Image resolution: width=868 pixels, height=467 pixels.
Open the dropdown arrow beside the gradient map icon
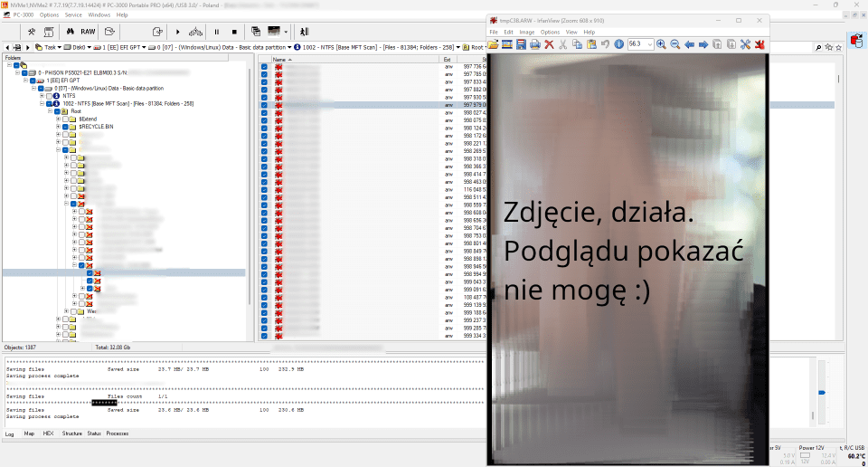click(287, 32)
